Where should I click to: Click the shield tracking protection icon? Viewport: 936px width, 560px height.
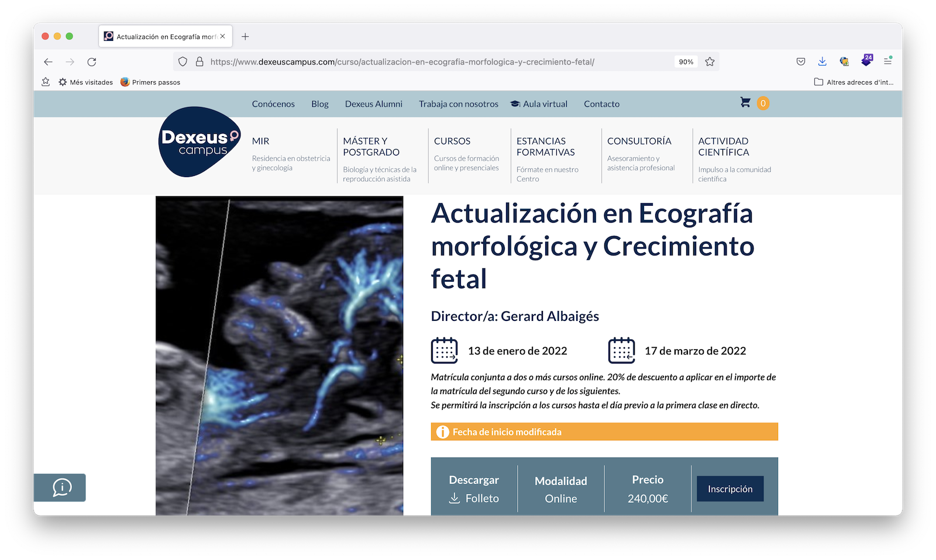point(183,62)
